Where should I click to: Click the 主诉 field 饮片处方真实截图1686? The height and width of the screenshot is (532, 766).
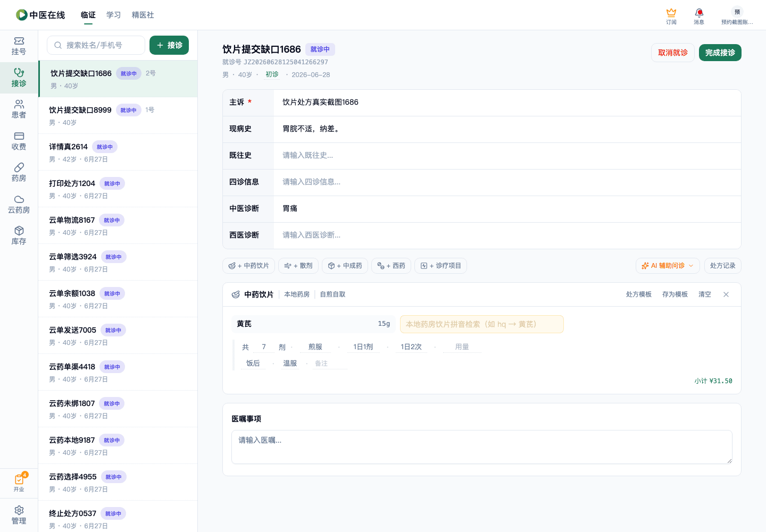coord(507,103)
